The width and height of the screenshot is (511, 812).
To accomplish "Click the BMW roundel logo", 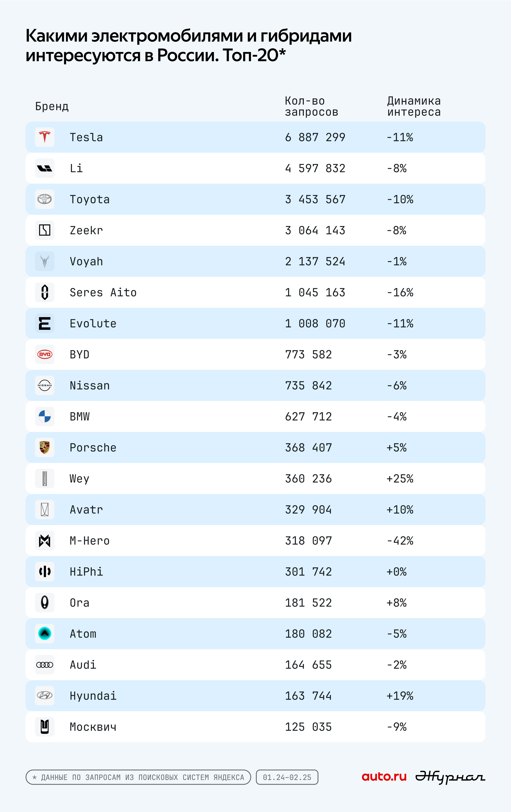I will pos(44,416).
